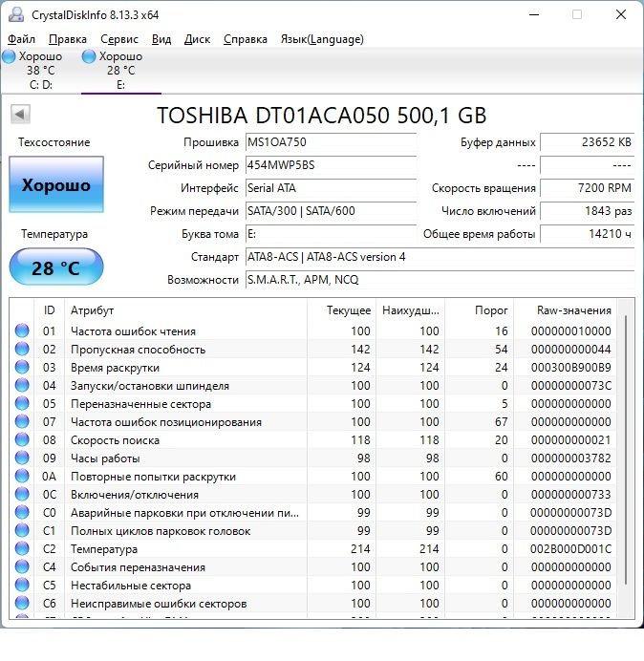The height and width of the screenshot is (661, 644).
Task: Open the Правка menu
Action: click(x=68, y=39)
